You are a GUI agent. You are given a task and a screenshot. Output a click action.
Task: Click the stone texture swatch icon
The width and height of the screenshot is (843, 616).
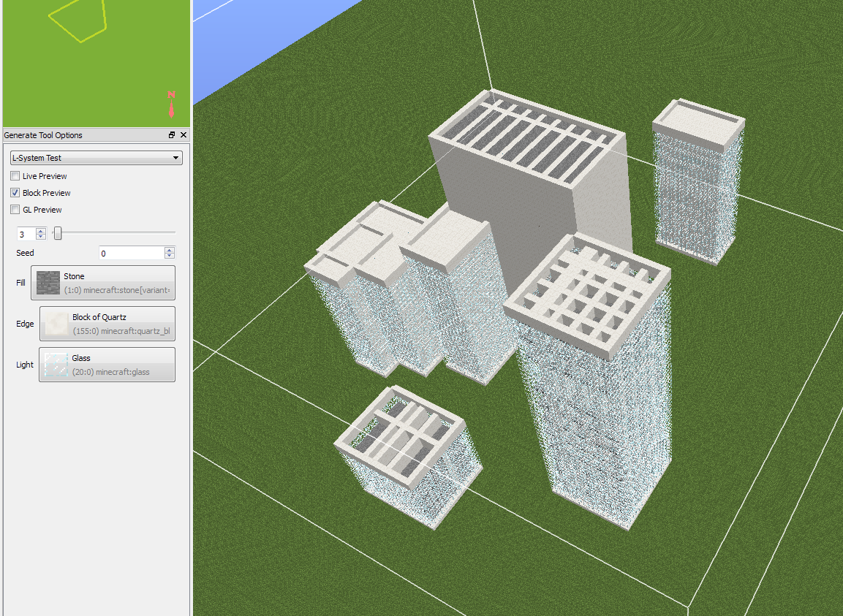tap(48, 283)
